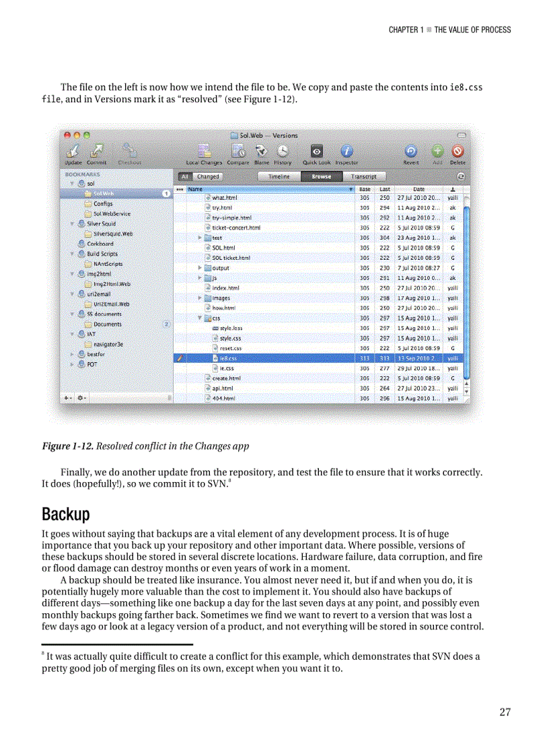Enable the Changed files filter
The width and height of the screenshot is (549, 756).
click(208, 177)
